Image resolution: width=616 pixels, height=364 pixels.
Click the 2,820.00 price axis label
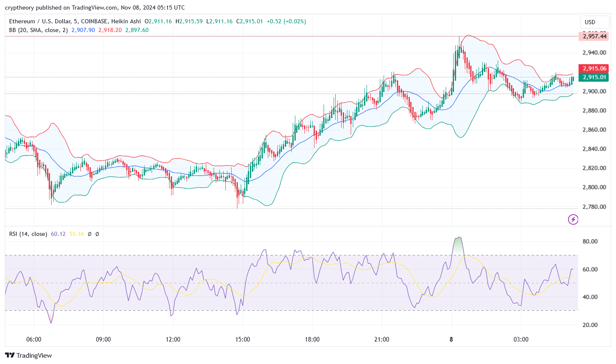click(594, 168)
